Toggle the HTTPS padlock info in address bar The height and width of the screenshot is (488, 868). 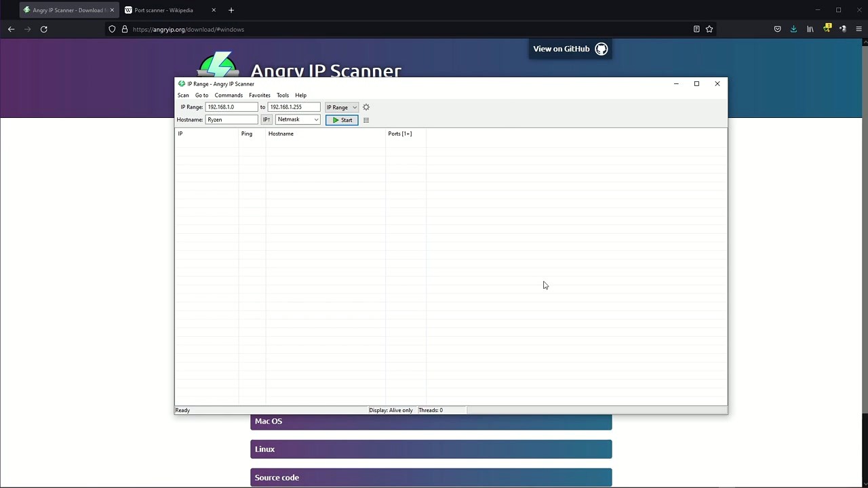pos(125,29)
